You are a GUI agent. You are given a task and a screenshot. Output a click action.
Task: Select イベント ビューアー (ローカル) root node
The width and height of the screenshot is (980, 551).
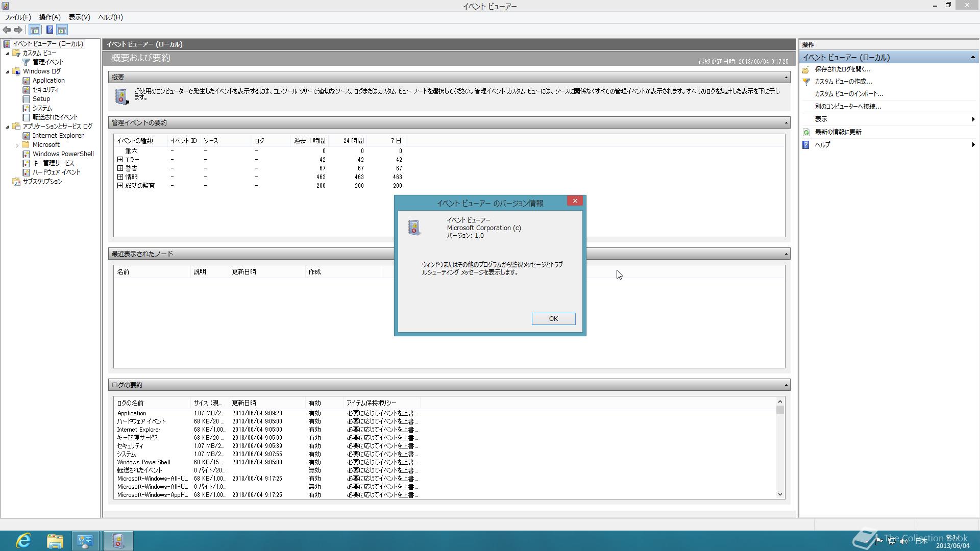pos(48,44)
